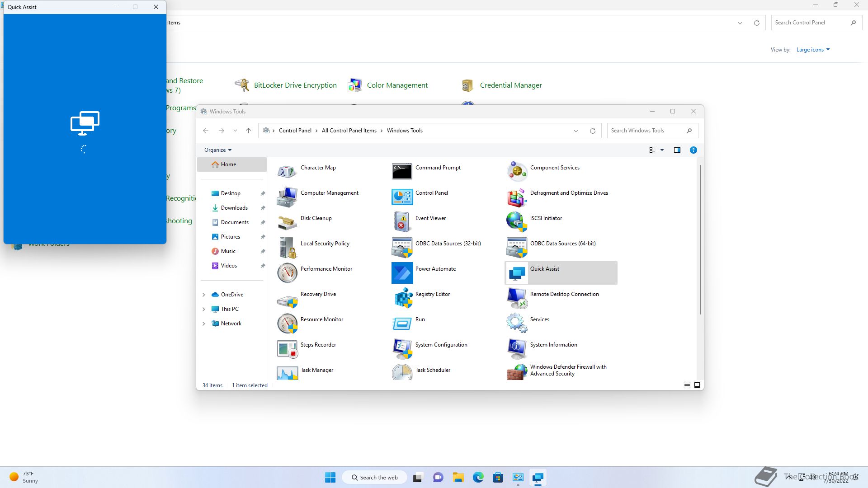Image resolution: width=868 pixels, height=488 pixels.
Task: Open address history dropdown in Windows Tools
Action: pos(576,131)
